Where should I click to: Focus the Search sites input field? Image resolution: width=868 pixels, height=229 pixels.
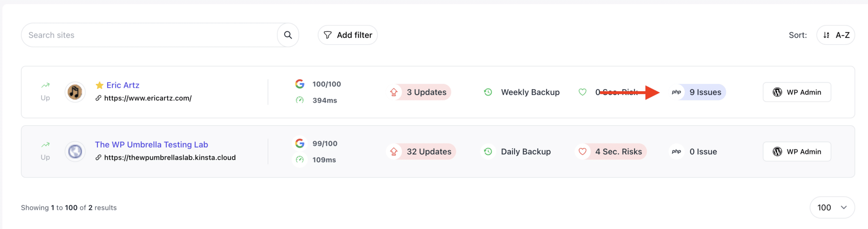[x=148, y=35]
